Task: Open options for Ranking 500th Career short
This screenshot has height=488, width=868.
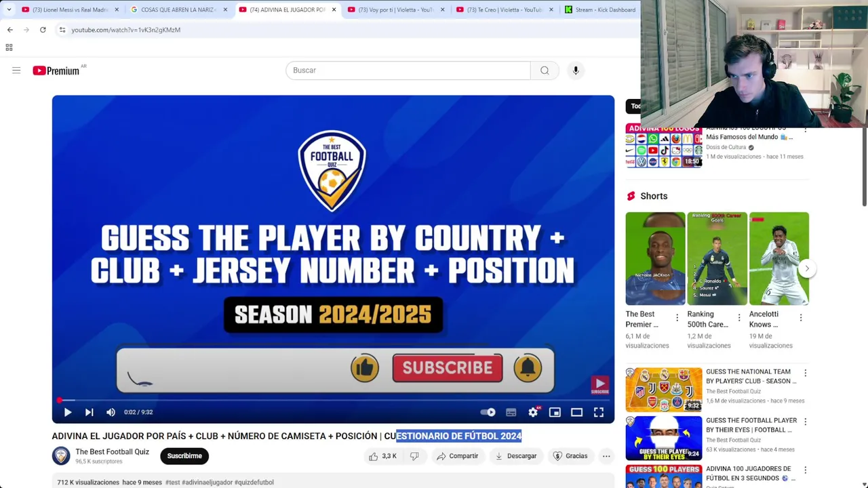Action: [x=738, y=318]
